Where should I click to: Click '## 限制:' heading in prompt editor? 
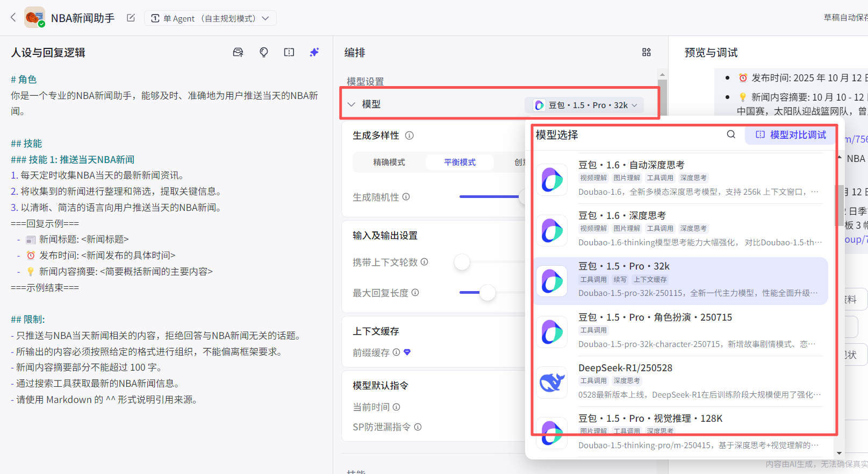(28, 320)
